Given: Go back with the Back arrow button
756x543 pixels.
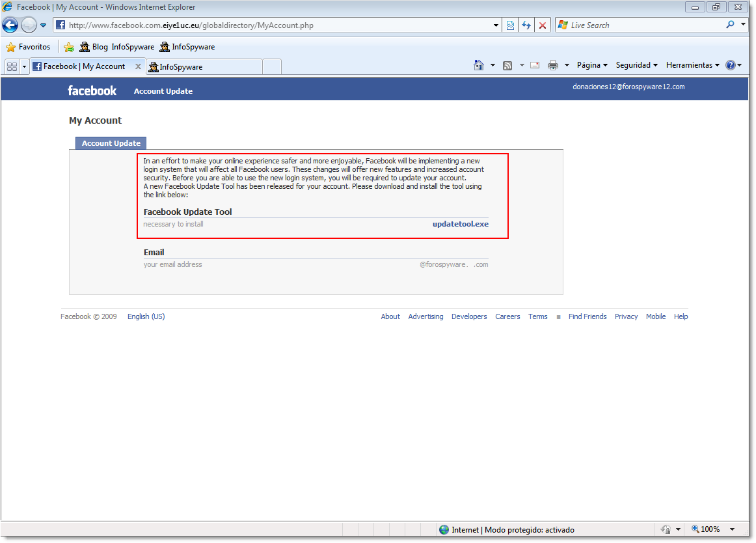Looking at the screenshot, I should click(x=10, y=25).
